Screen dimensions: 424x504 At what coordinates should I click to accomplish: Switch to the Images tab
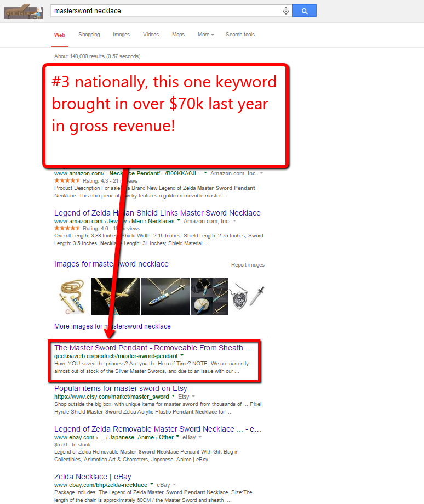[121, 35]
